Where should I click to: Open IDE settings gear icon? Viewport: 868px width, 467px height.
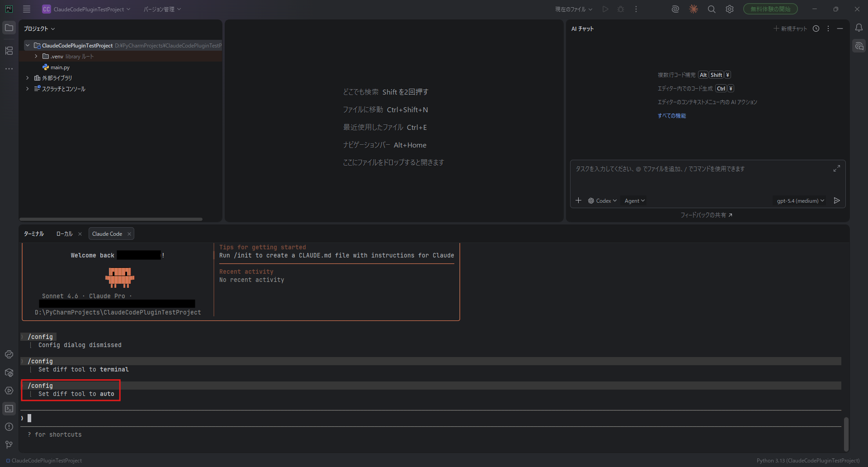pos(729,9)
